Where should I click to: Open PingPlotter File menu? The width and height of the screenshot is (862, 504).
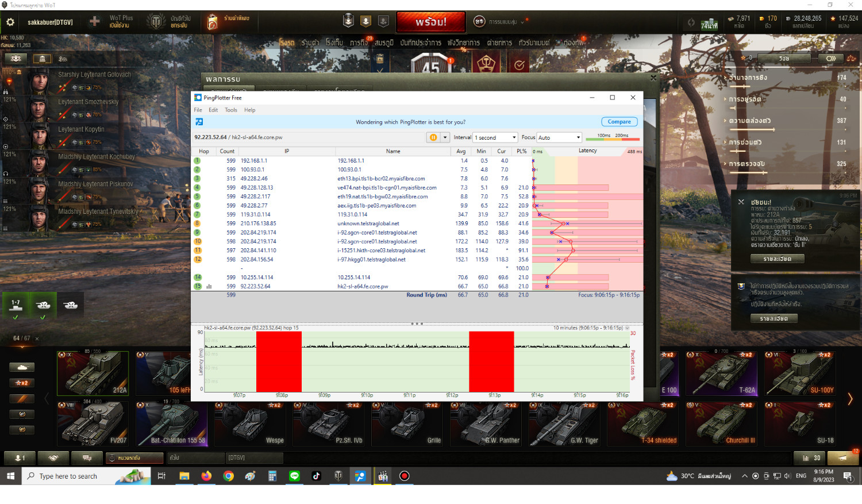point(198,110)
